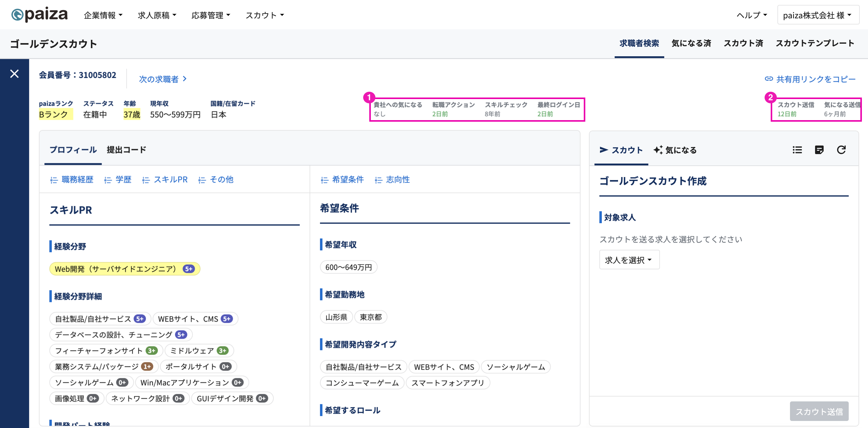
Task: Click the sparkle icon beside 気になる
Action: pos(658,150)
